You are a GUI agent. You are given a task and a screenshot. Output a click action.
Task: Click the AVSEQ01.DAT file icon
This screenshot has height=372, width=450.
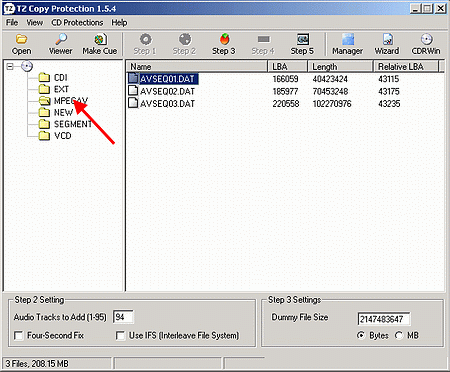pyautogui.click(x=133, y=79)
